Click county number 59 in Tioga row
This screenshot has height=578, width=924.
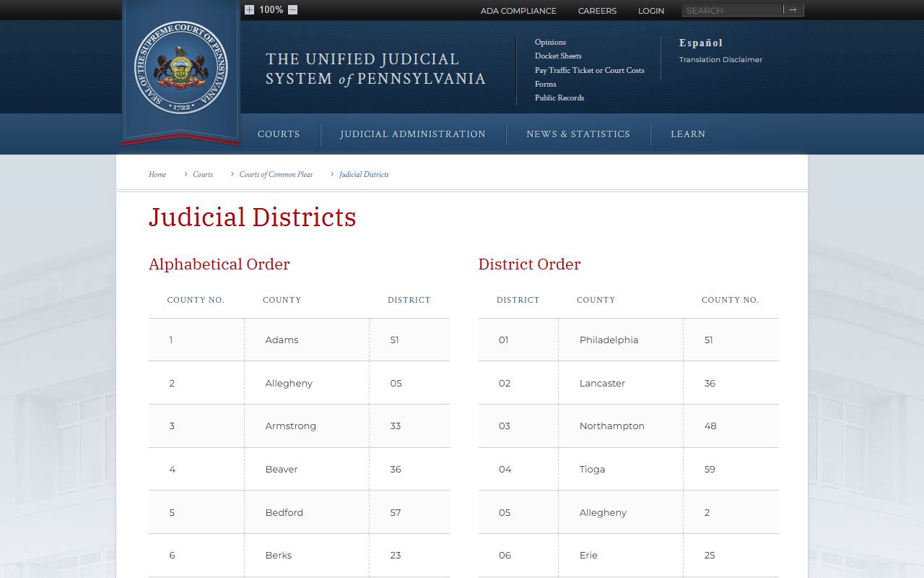tap(710, 469)
